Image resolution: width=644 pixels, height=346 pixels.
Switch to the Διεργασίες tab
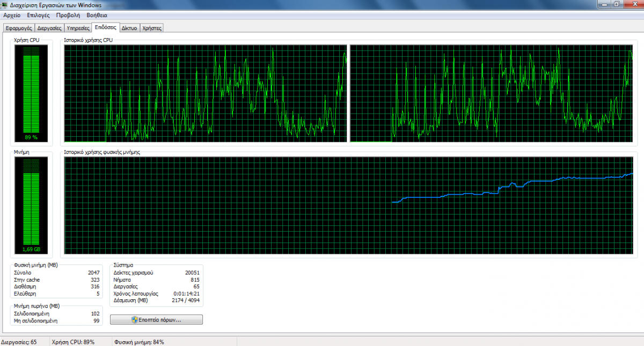tap(50, 28)
